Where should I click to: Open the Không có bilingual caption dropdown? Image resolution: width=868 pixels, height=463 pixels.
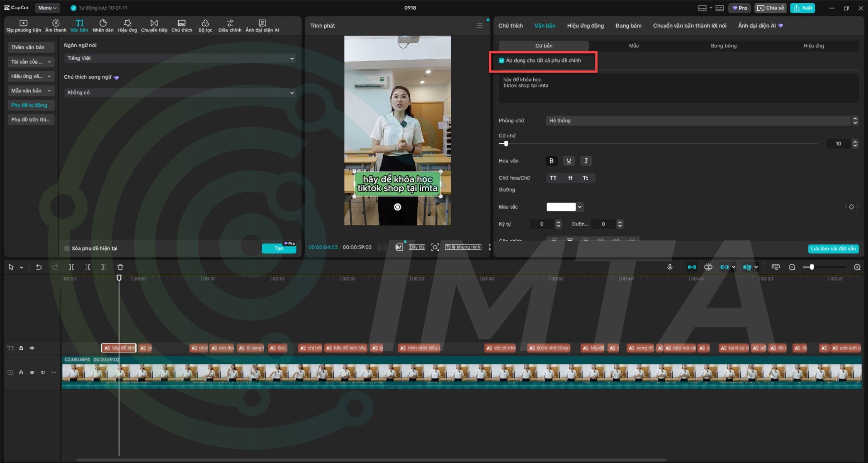pos(180,93)
